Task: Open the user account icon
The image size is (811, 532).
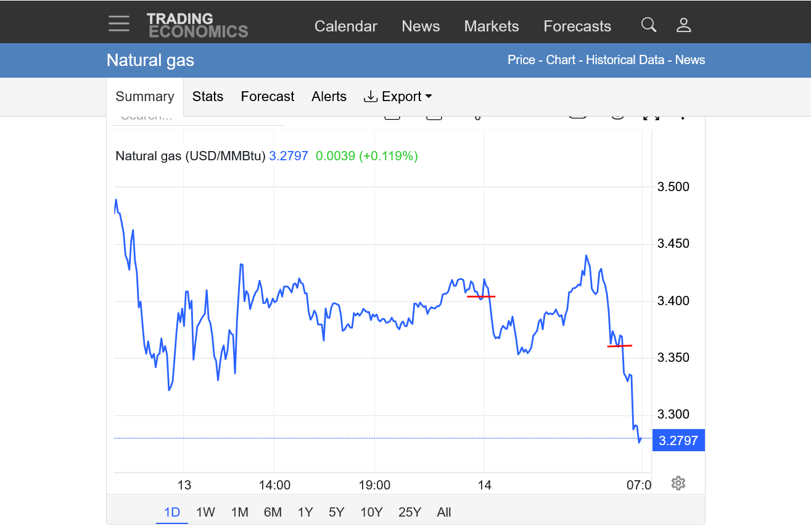Action: click(683, 25)
